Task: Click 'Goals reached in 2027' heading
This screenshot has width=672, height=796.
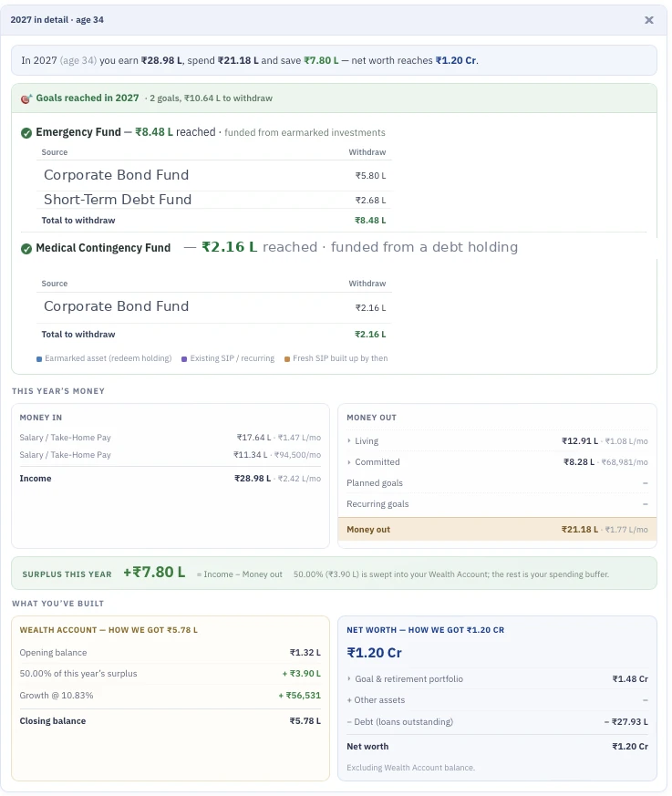Action: [88, 98]
